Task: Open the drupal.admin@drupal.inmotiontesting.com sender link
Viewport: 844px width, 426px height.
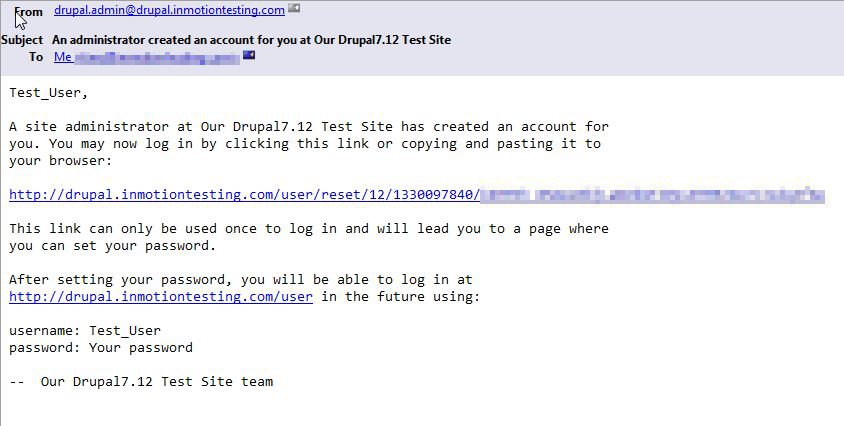Action: pyautogui.click(x=170, y=10)
